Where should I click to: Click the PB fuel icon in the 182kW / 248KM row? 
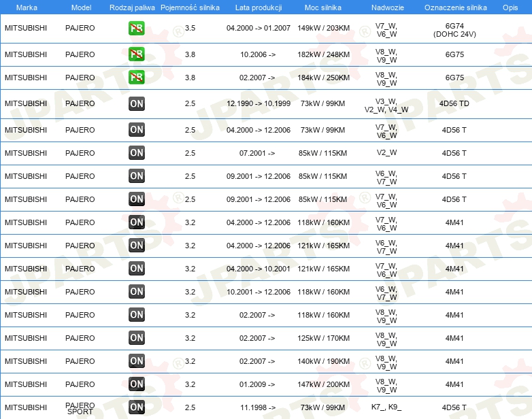[137, 54]
